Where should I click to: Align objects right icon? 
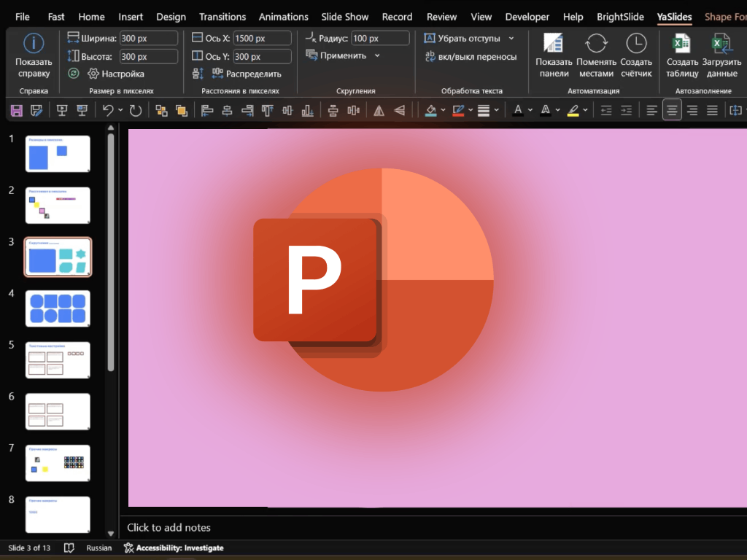coord(247,111)
